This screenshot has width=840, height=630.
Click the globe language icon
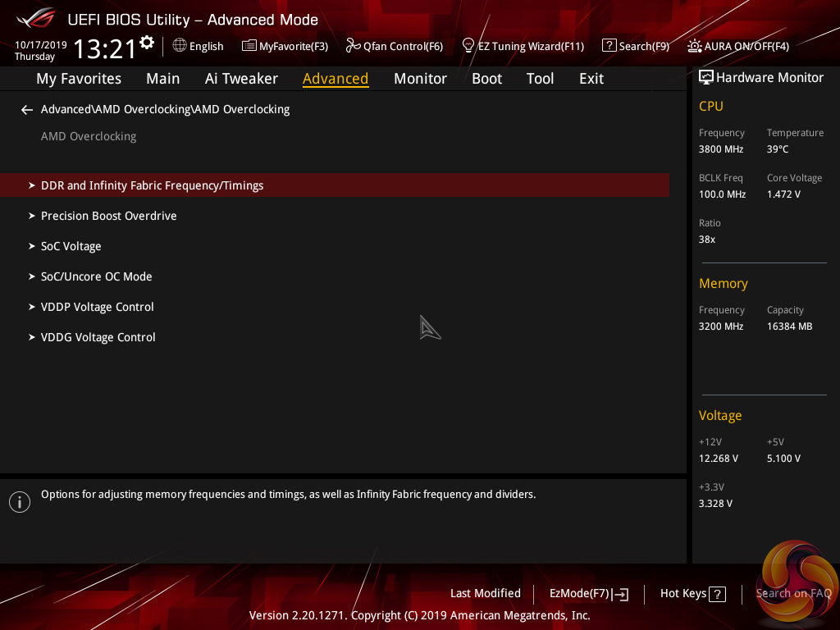180,46
